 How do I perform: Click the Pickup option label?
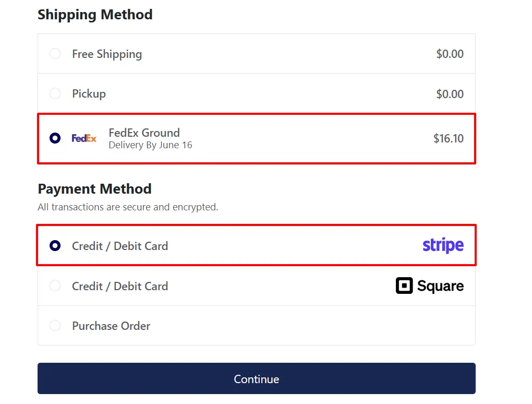pyautogui.click(x=89, y=94)
